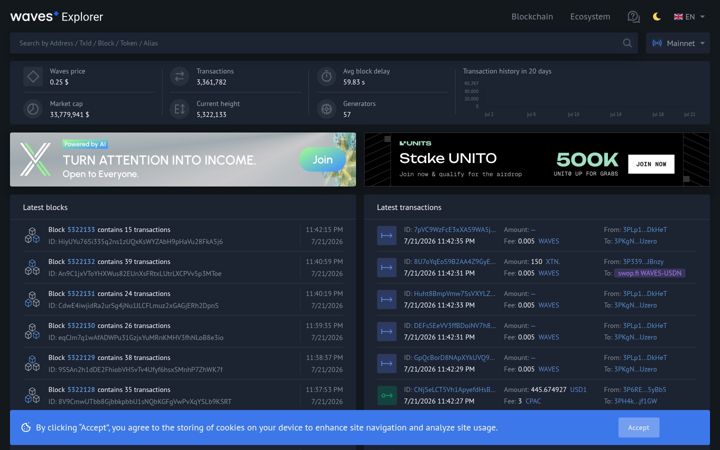Open the Blockchain menu

pos(532,17)
